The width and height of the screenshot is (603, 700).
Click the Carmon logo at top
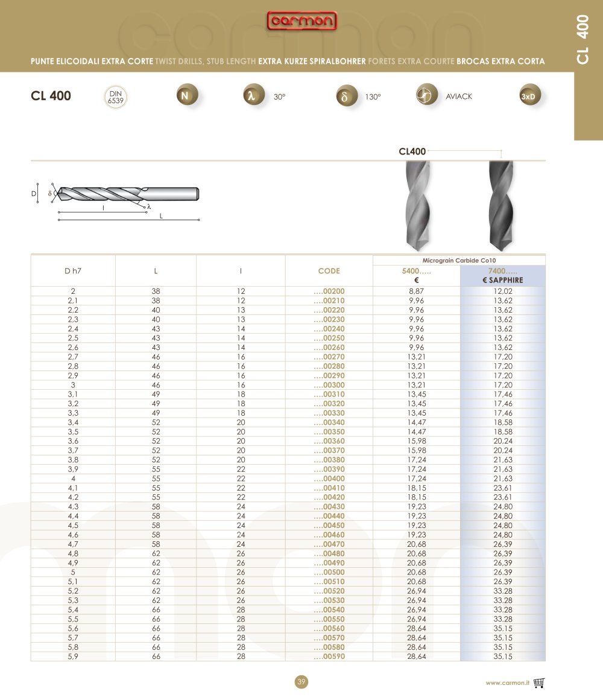(x=301, y=21)
